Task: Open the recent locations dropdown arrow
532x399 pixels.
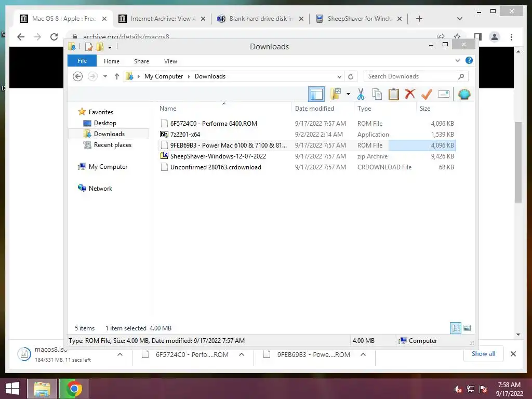Action: pos(105,76)
